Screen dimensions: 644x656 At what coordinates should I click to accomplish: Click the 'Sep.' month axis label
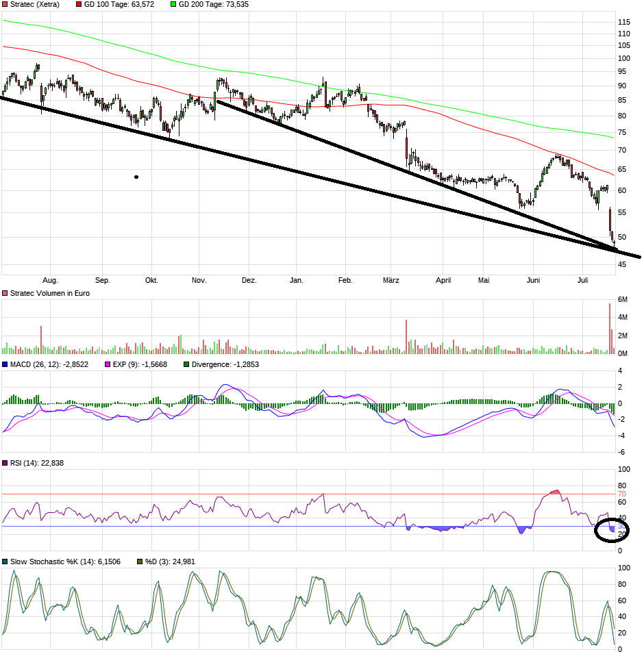[x=103, y=281]
